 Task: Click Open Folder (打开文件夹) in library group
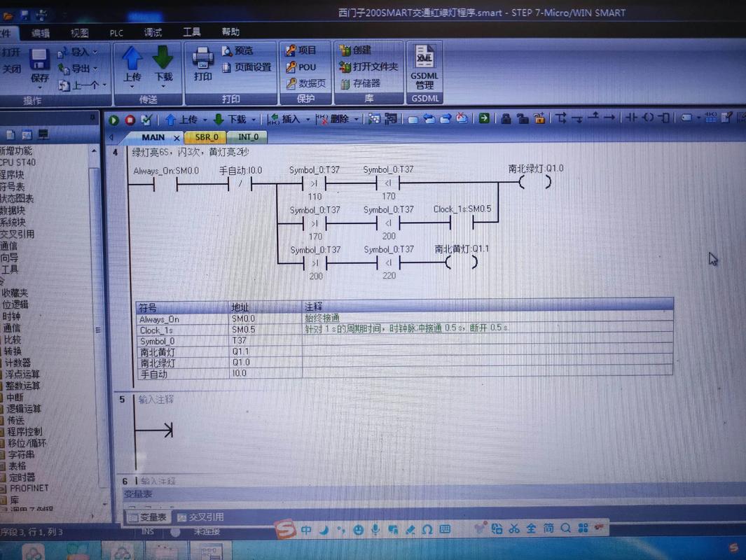pyautogui.click(x=368, y=66)
